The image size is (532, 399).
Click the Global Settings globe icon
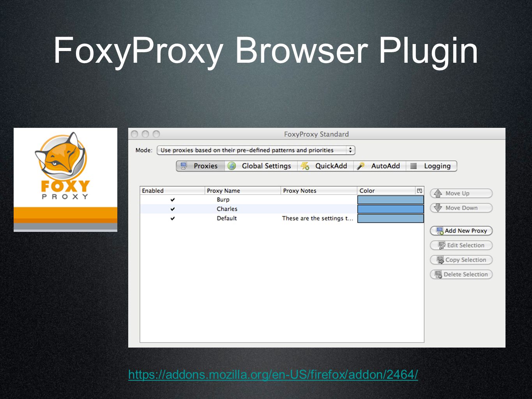[x=232, y=166]
